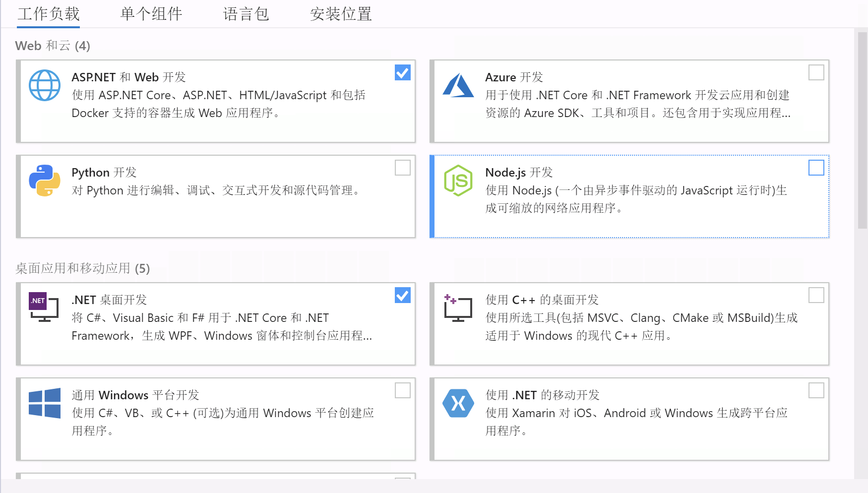Enable the 通用 Windows 平台开发 checkbox
Image resolution: width=868 pixels, height=493 pixels.
403,391
